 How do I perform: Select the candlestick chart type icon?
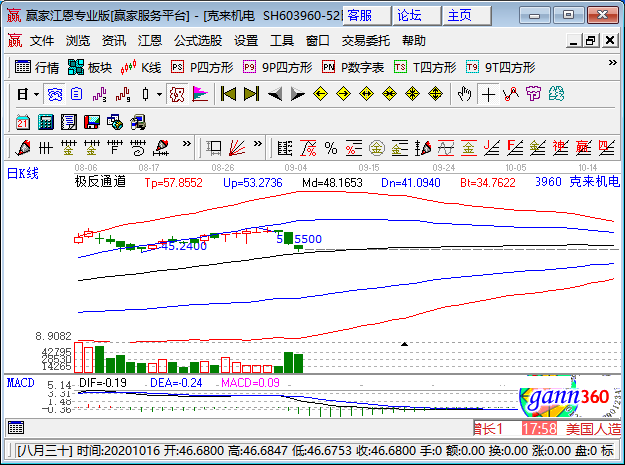pyautogui.click(x=145, y=94)
